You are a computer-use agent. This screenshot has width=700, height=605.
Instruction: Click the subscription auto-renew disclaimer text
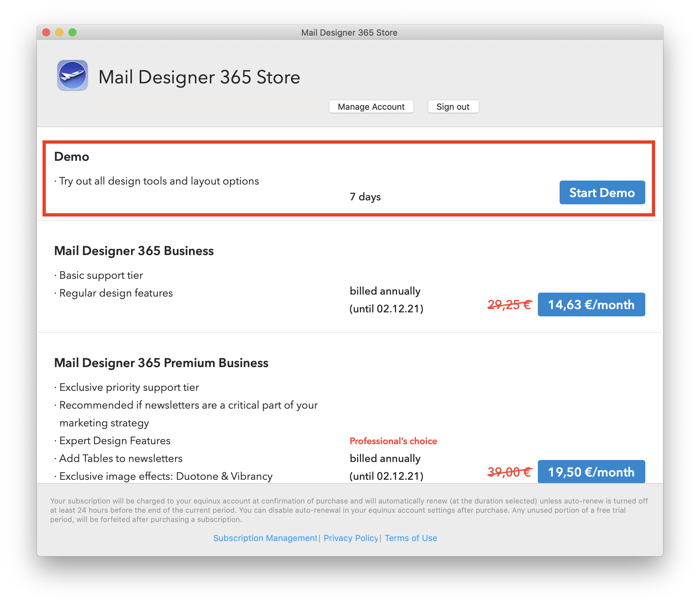[x=349, y=510]
